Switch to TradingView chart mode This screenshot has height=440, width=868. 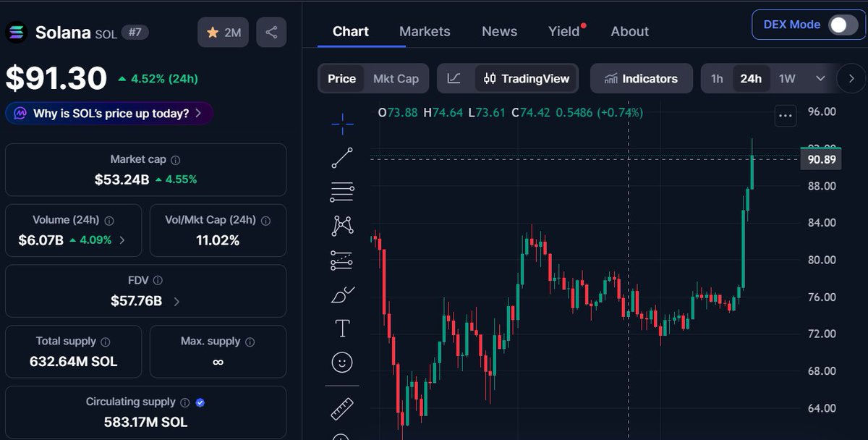[527, 78]
